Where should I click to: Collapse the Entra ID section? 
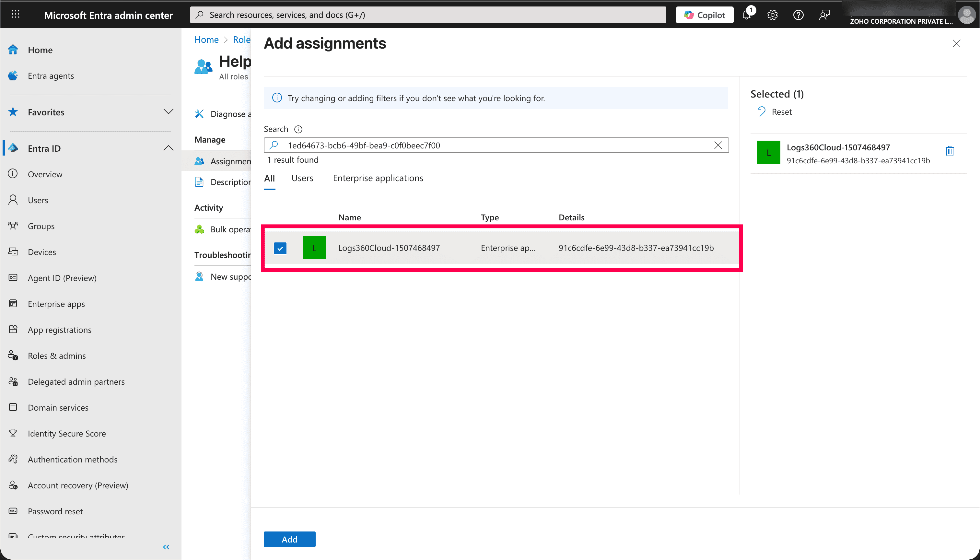(168, 148)
